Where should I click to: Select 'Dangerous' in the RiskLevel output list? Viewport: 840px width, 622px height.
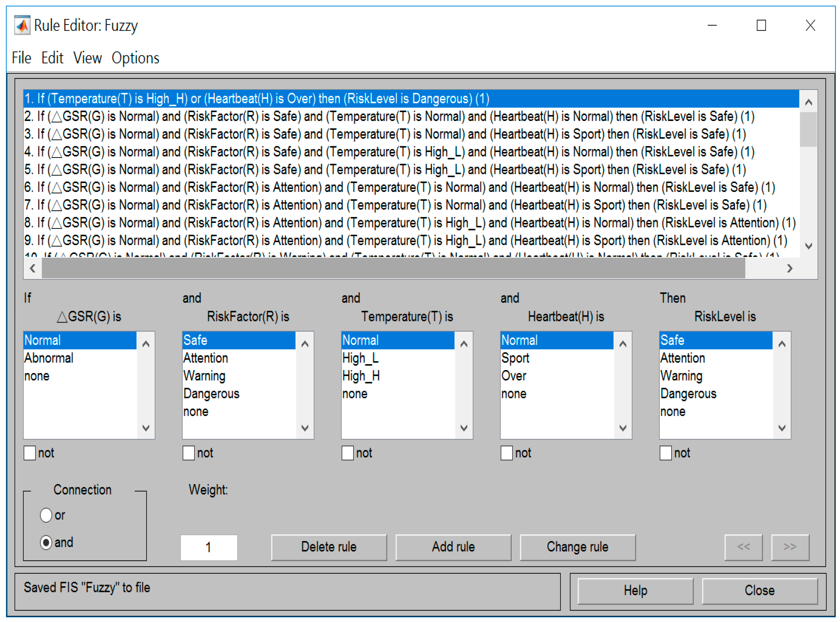click(x=688, y=393)
